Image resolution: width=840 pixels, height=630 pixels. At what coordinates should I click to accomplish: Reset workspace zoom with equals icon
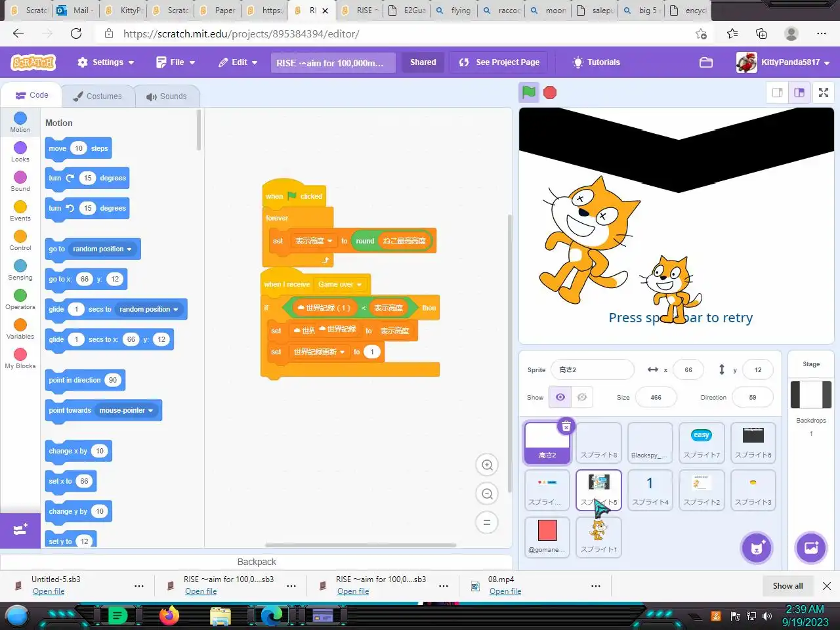pyautogui.click(x=487, y=523)
